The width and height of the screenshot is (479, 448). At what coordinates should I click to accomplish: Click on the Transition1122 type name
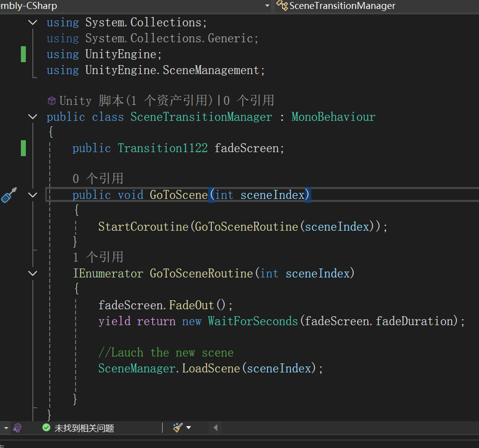(163, 148)
